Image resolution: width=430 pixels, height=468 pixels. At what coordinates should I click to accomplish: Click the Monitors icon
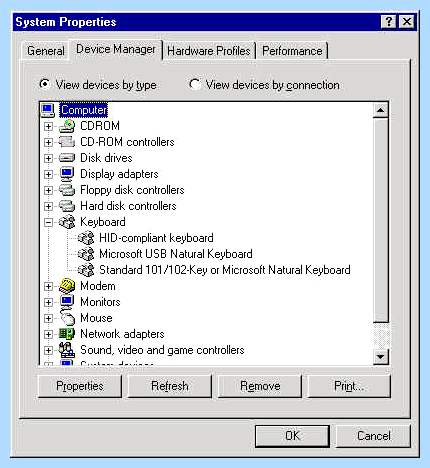(67, 302)
